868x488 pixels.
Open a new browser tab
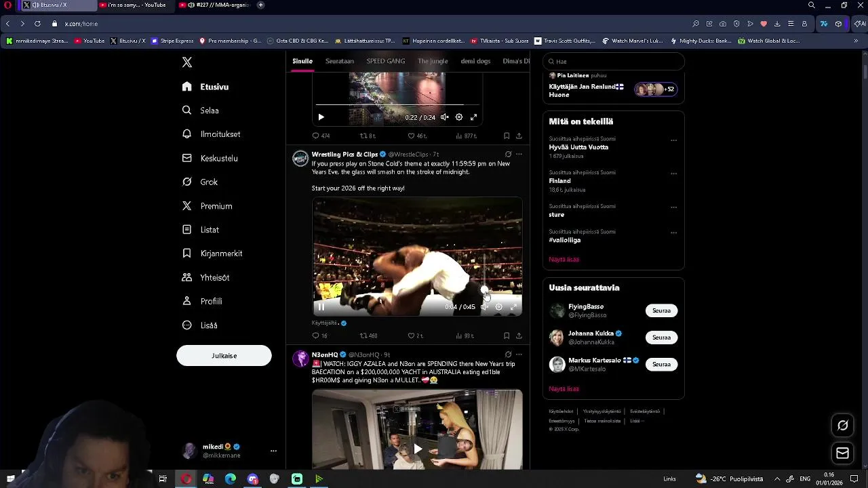click(x=260, y=5)
